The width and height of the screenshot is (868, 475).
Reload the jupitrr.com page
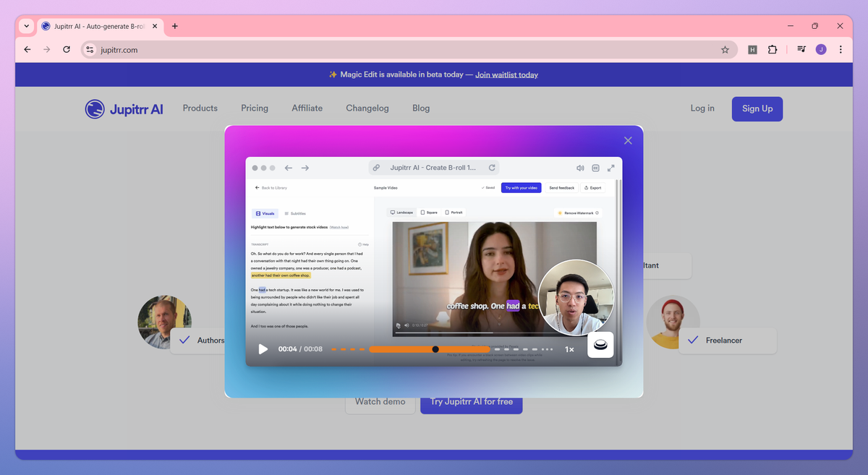click(67, 50)
